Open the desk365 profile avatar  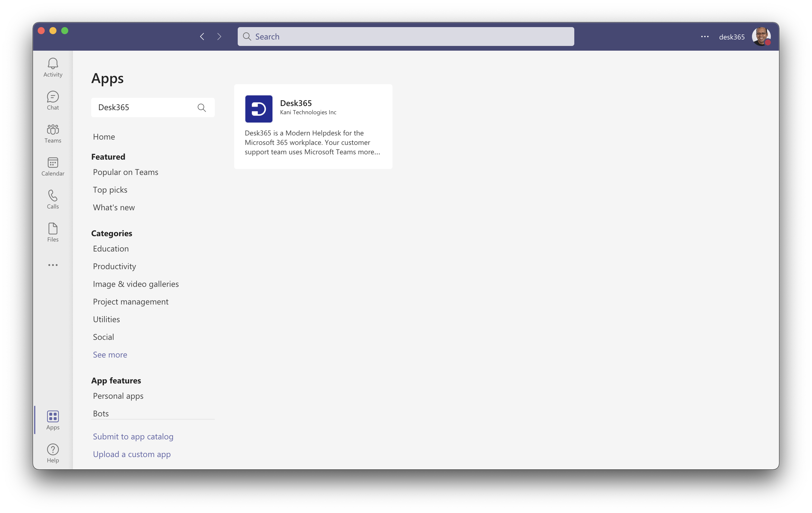761,37
